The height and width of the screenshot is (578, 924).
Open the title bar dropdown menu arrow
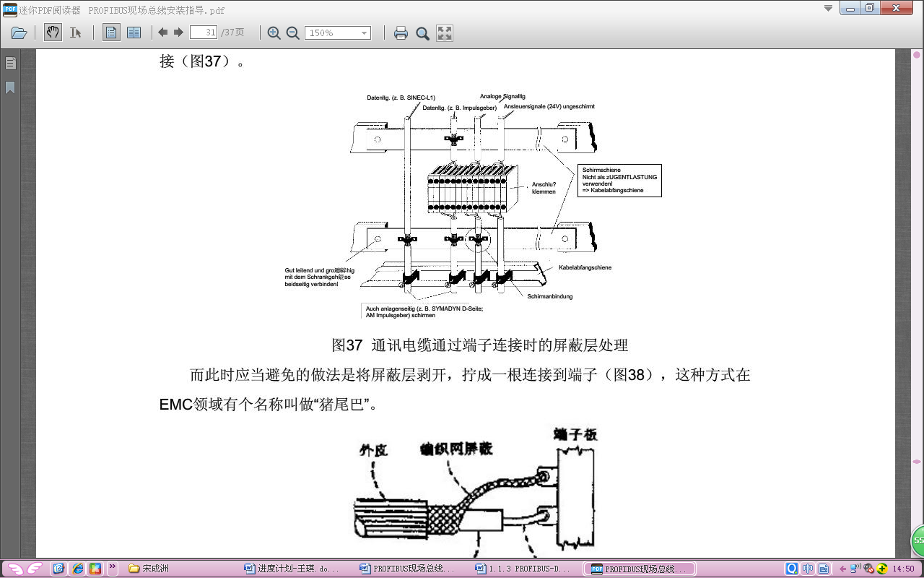(828, 8)
